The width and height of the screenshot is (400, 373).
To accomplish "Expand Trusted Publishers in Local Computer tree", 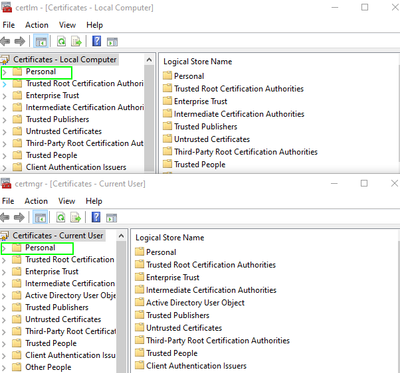I will tap(4, 120).
